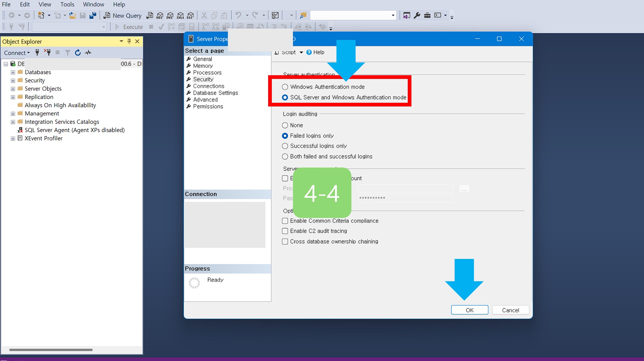Image resolution: width=644 pixels, height=361 pixels.
Task: Select Failed logins only option
Action: [285, 136]
